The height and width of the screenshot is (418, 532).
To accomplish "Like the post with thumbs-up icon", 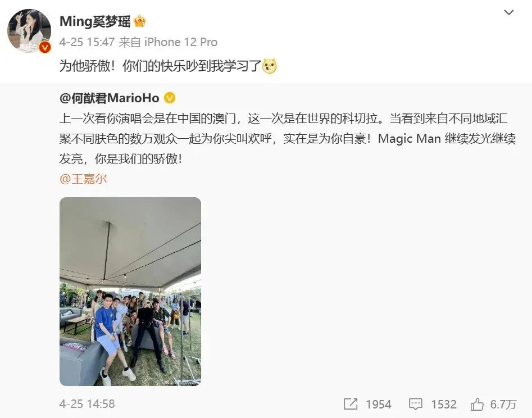I will [477, 404].
